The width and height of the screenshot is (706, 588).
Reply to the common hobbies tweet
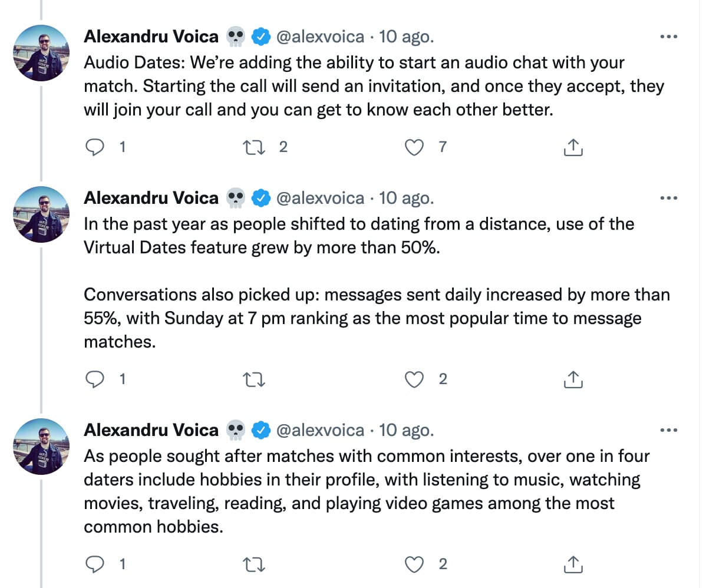click(x=95, y=564)
